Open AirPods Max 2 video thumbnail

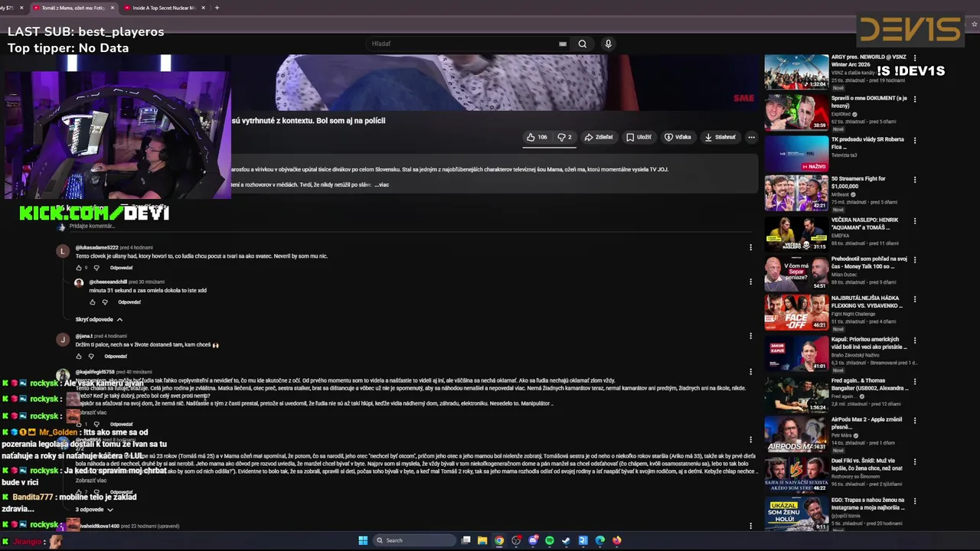tap(796, 434)
